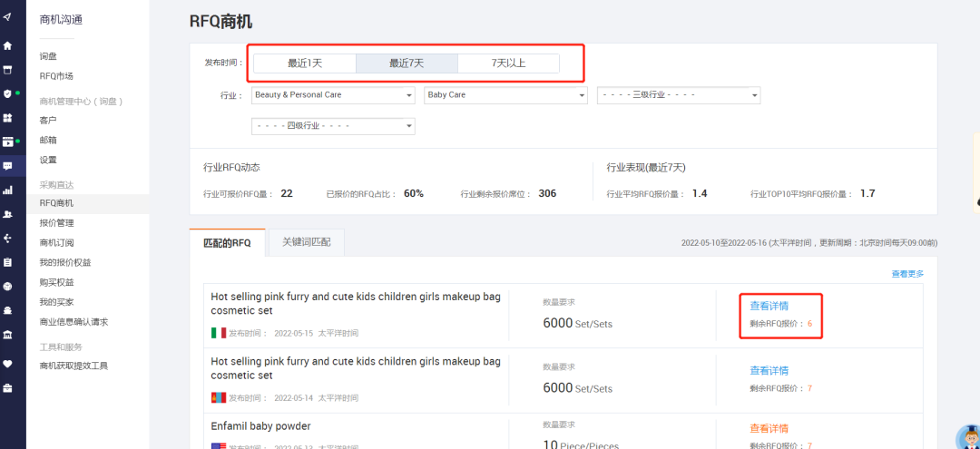Click the arrows marketing icon in the sidebar

[x=7, y=238]
